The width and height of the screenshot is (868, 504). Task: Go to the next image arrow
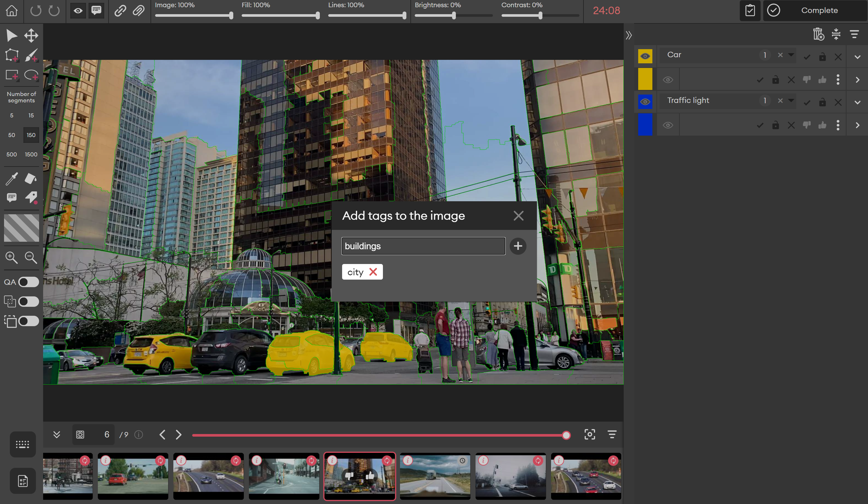click(178, 435)
